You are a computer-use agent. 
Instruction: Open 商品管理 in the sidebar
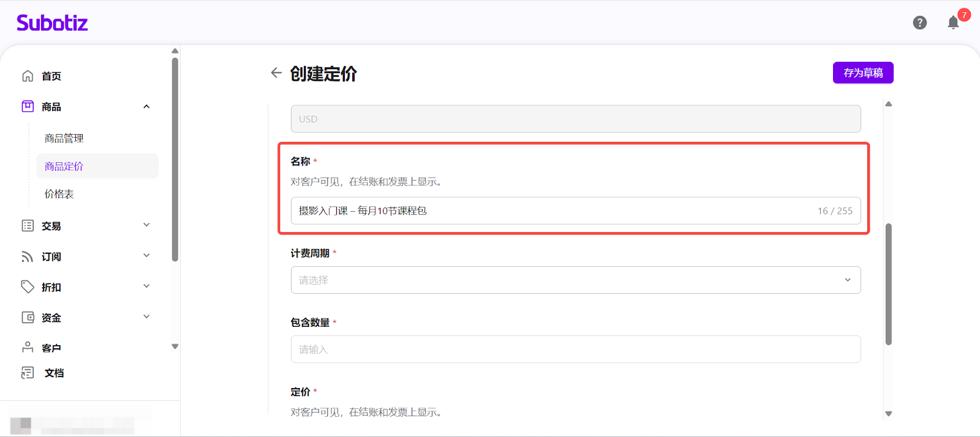[x=64, y=138]
